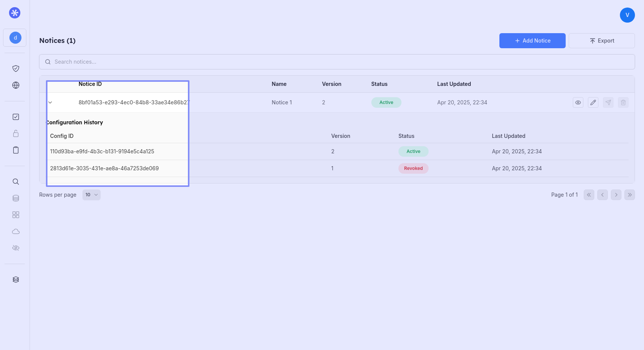Open the workspace 'd' switcher

[x=15, y=38]
